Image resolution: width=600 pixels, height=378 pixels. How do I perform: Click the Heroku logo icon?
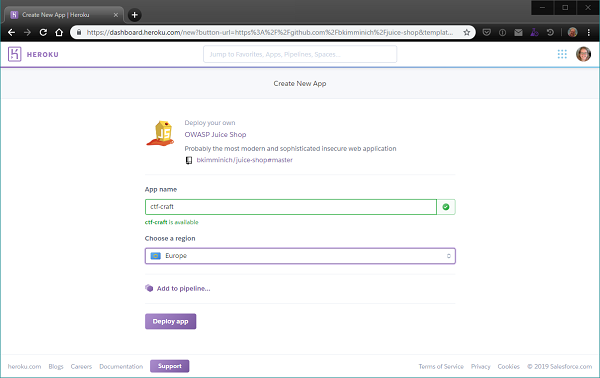[x=15, y=54]
